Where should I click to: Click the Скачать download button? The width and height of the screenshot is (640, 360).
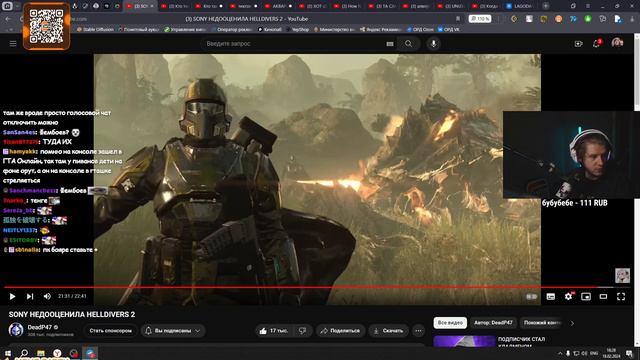(388, 331)
